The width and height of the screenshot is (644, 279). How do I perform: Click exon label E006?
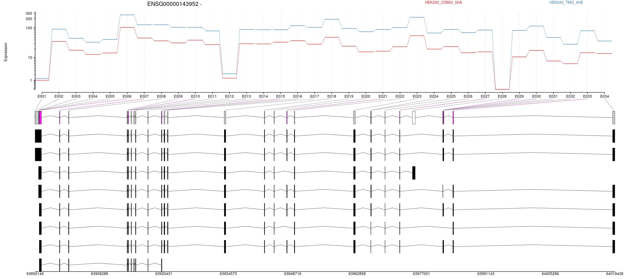point(127,96)
